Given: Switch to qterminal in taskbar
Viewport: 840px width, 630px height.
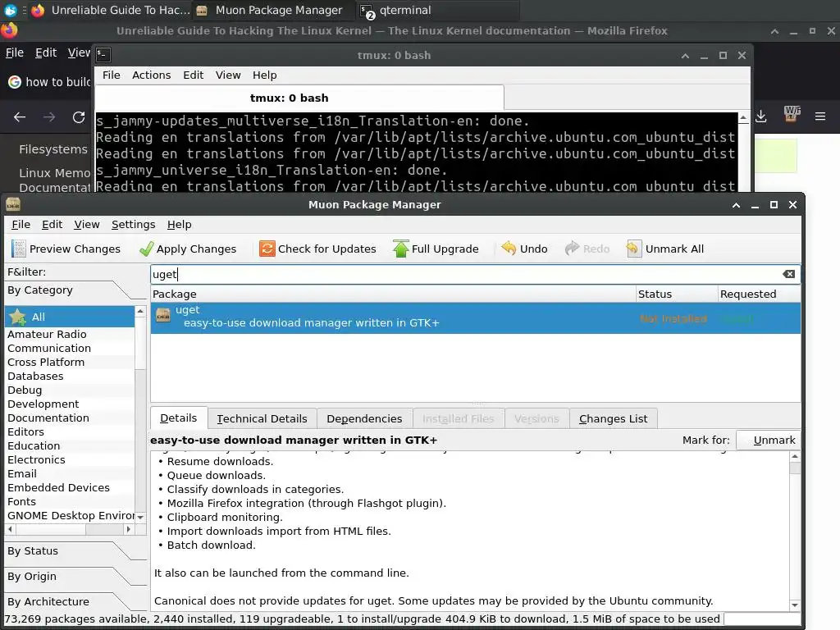Looking at the screenshot, I should (437, 10).
